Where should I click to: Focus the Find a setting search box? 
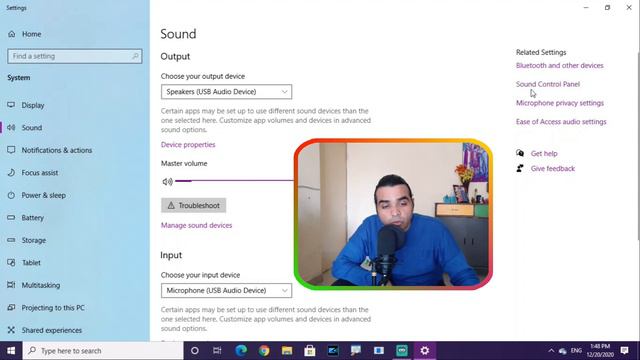[x=75, y=56]
